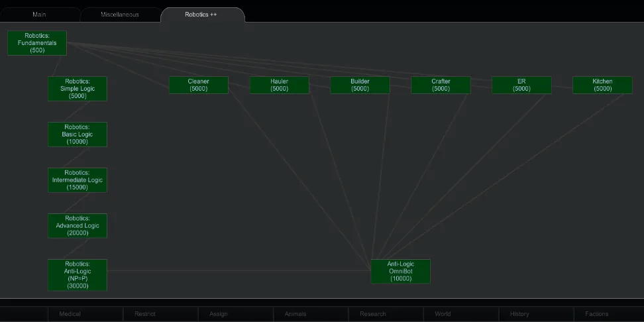Switch to the Main research tab
This screenshot has height=322, width=644.
pos(39,15)
